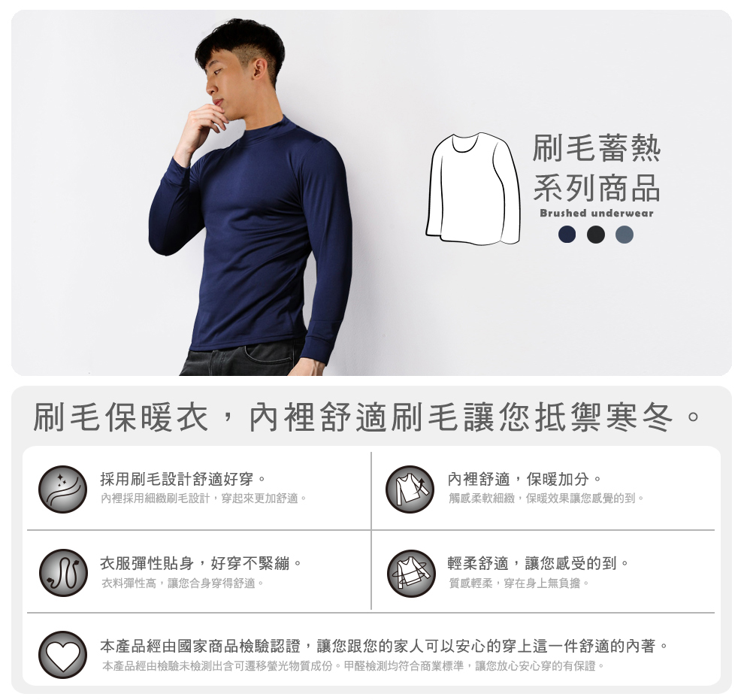The image size is (744, 700).
Task: Click the 刷毛蓄熱 series title text
Action: pyautogui.click(x=597, y=148)
